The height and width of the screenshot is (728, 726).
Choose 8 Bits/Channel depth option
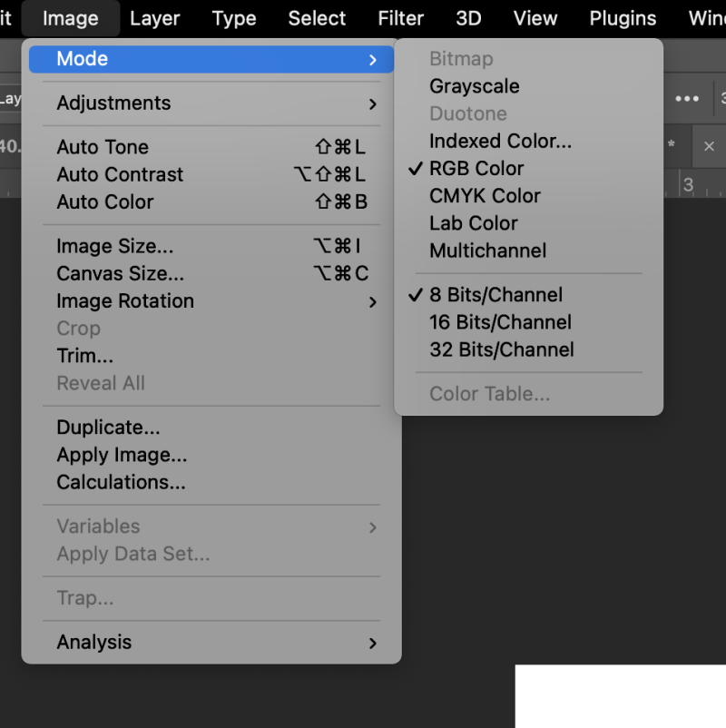(495, 295)
